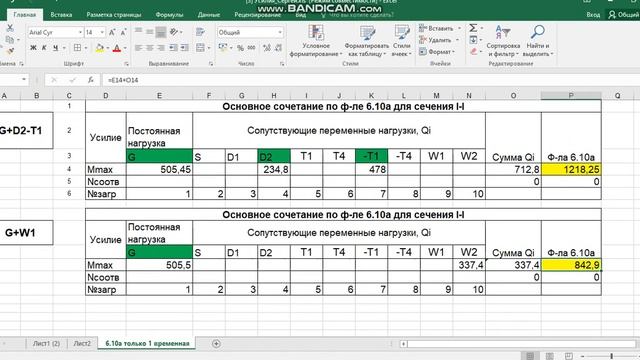
Task: Switch to the Главная ribbon tab
Action: 24,15
